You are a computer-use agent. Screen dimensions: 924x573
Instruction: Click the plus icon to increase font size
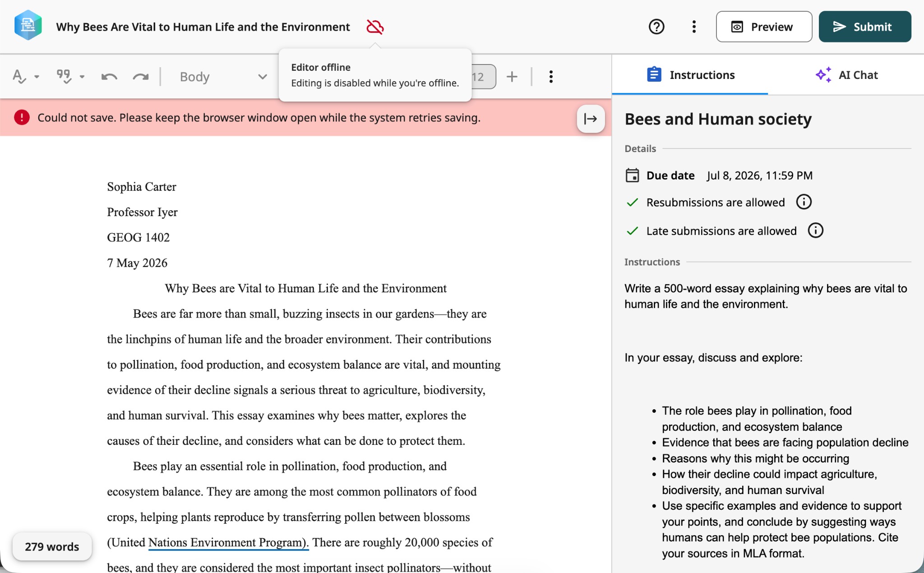512,77
